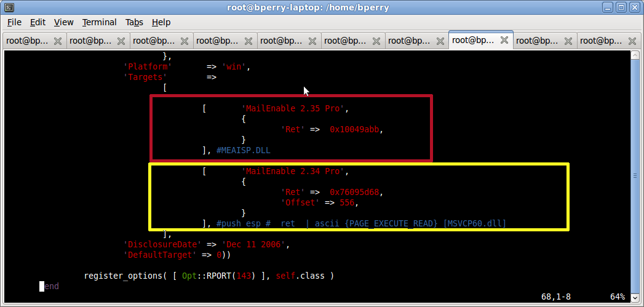This screenshot has height=307, width=644.
Task: Open the File menu
Action: [14, 22]
